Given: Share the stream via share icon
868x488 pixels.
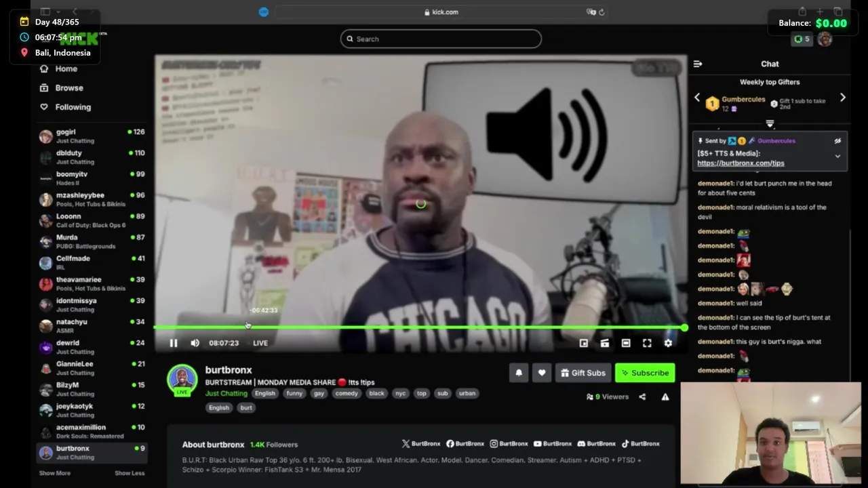Looking at the screenshot, I should [x=642, y=396].
